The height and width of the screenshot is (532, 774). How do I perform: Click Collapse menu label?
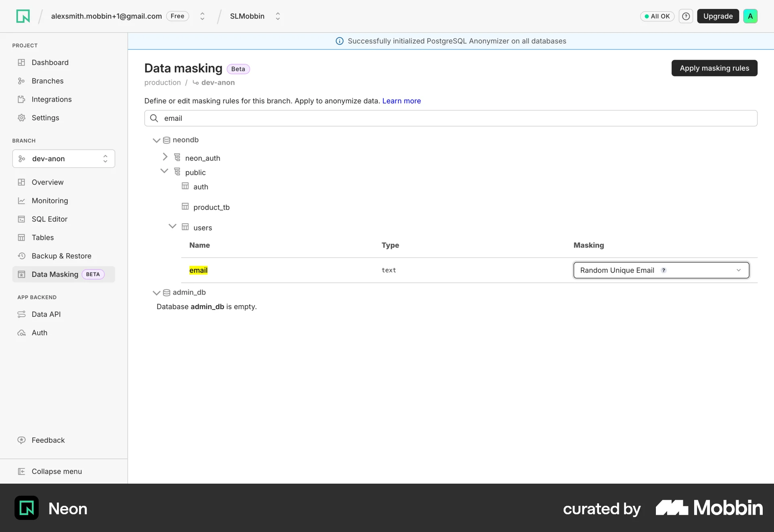[57, 472]
